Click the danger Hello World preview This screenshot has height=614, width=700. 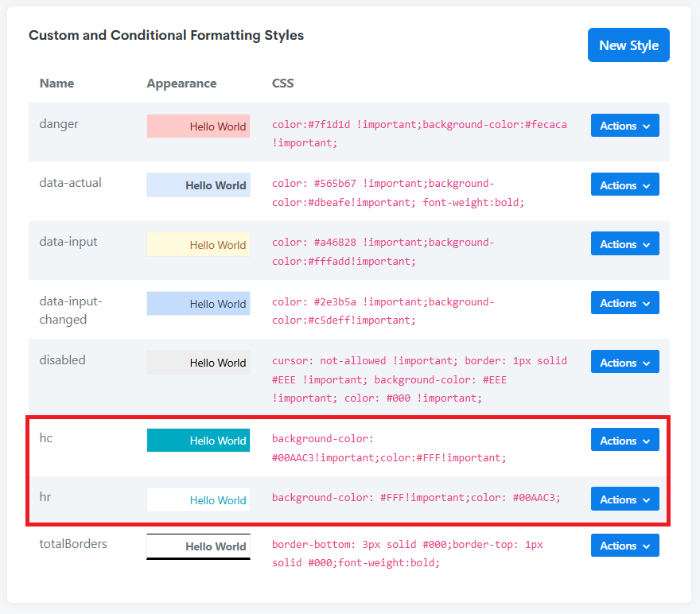tap(198, 126)
